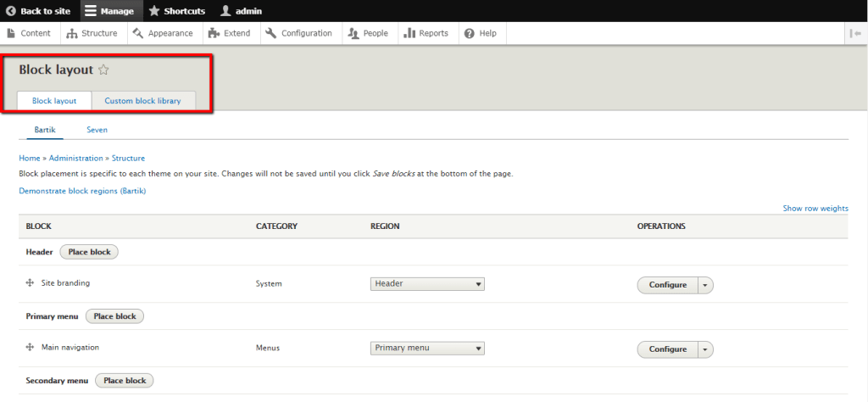The width and height of the screenshot is (868, 402).
Task: Open the region dropdown for Site branding
Action: [x=427, y=284]
